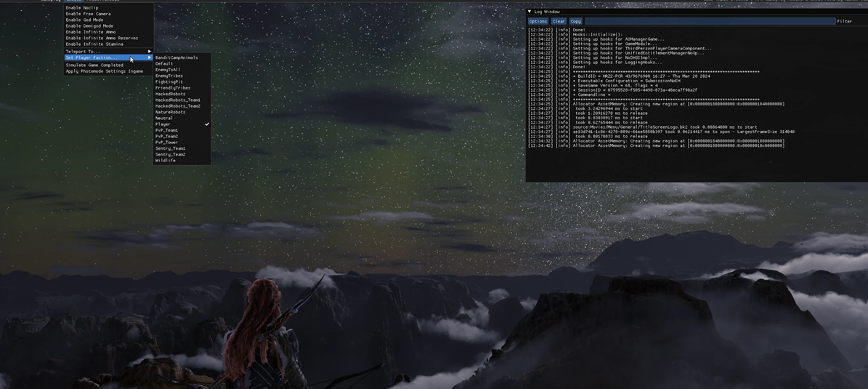Click log line mentioning NxDXGIImpl
The width and height of the screenshot is (868, 389).
[x=593, y=57]
